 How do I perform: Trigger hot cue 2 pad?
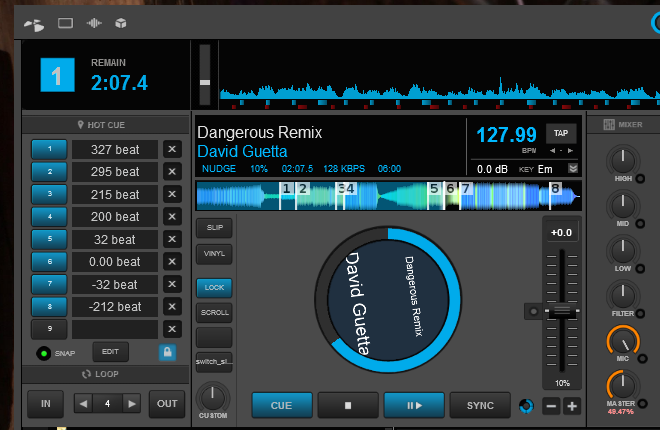click(x=49, y=172)
